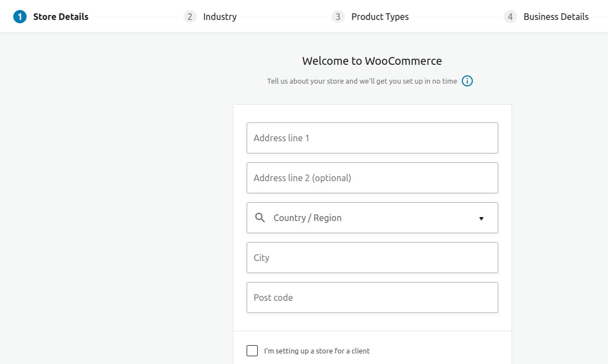Click the step 1 circle icon
608x364 pixels.
[20, 17]
